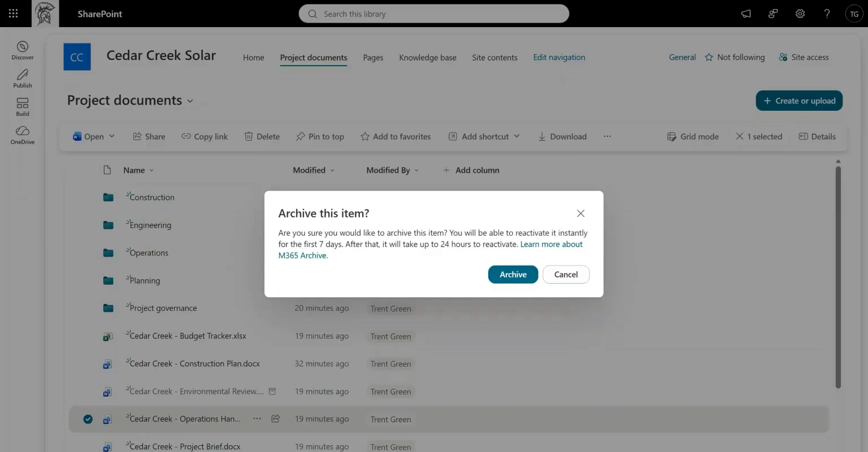868x452 pixels.
Task: Open the Settings gear icon
Action: (x=800, y=14)
